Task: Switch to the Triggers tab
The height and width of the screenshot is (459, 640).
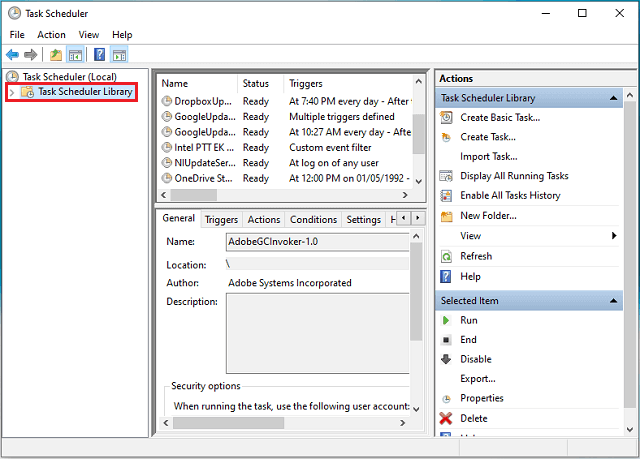Action: (221, 220)
